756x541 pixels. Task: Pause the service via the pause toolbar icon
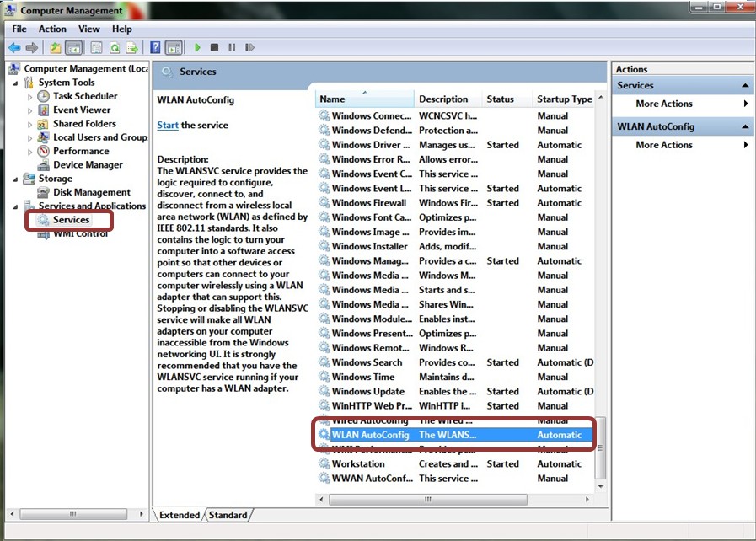(x=232, y=47)
